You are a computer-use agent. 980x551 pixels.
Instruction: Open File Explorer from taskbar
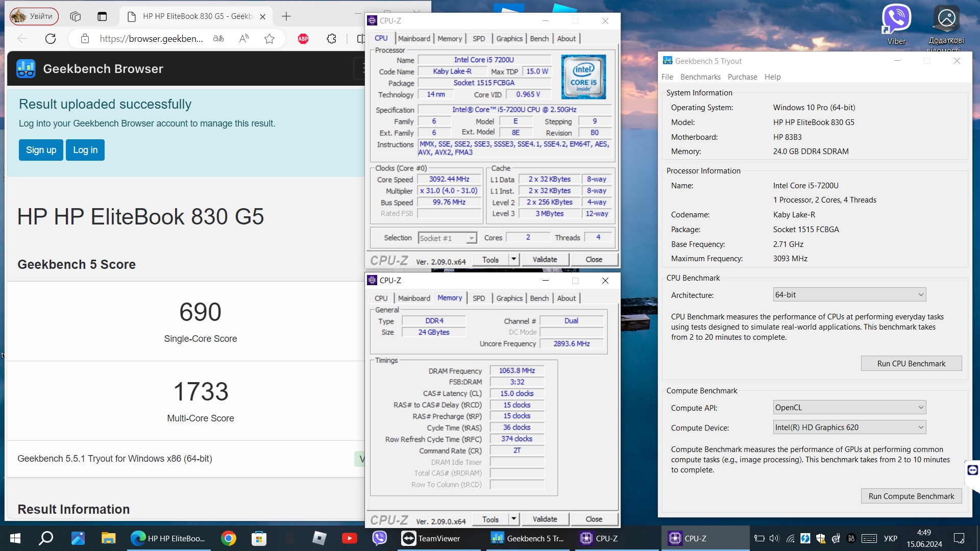pos(108,538)
